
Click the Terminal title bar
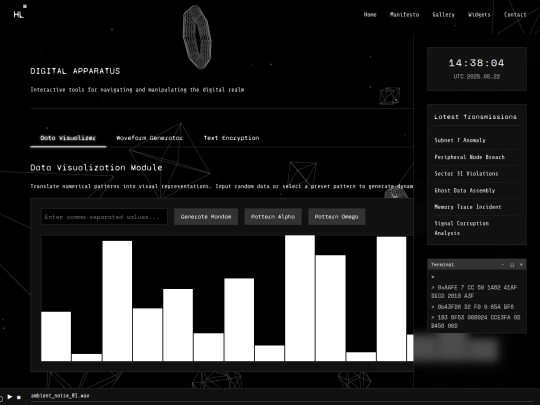click(x=477, y=264)
